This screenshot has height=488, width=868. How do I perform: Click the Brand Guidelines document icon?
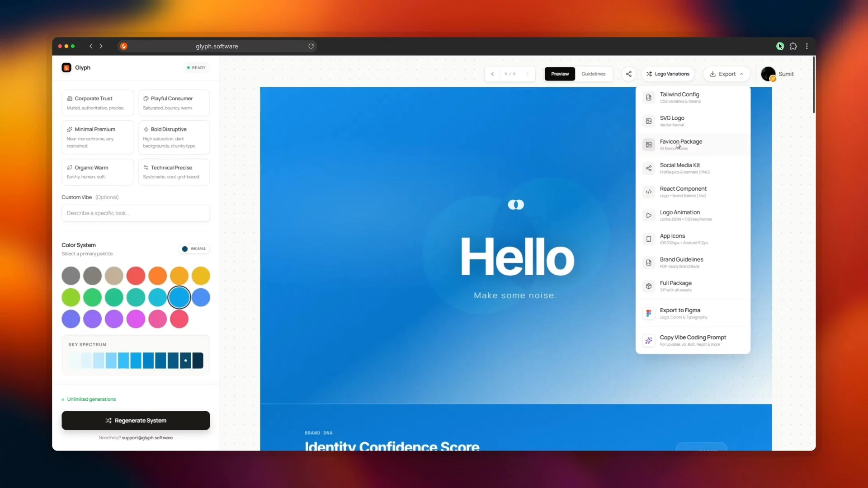[x=649, y=263]
